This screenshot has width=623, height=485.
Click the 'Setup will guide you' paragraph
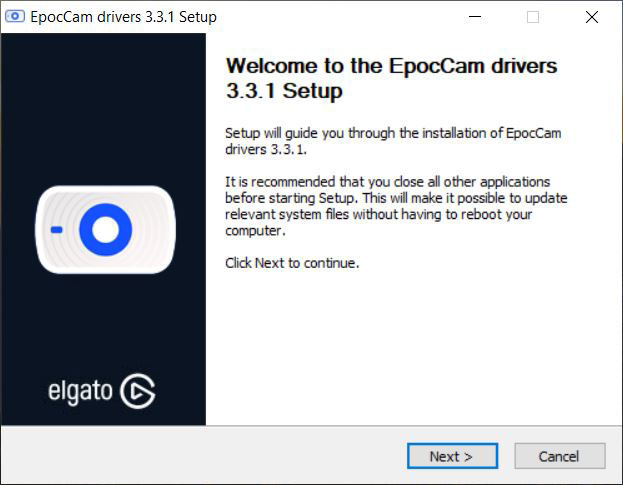[393, 141]
